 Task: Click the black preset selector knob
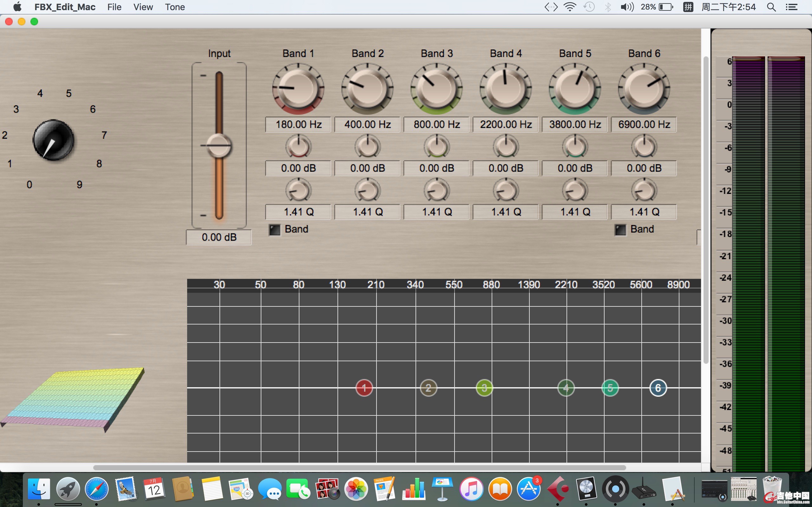click(x=53, y=140)
